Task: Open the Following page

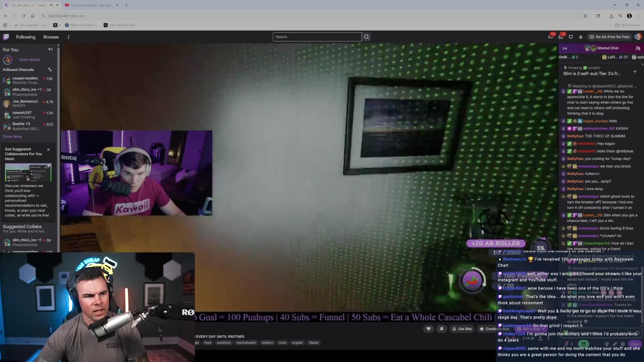Action: point(26,37)
